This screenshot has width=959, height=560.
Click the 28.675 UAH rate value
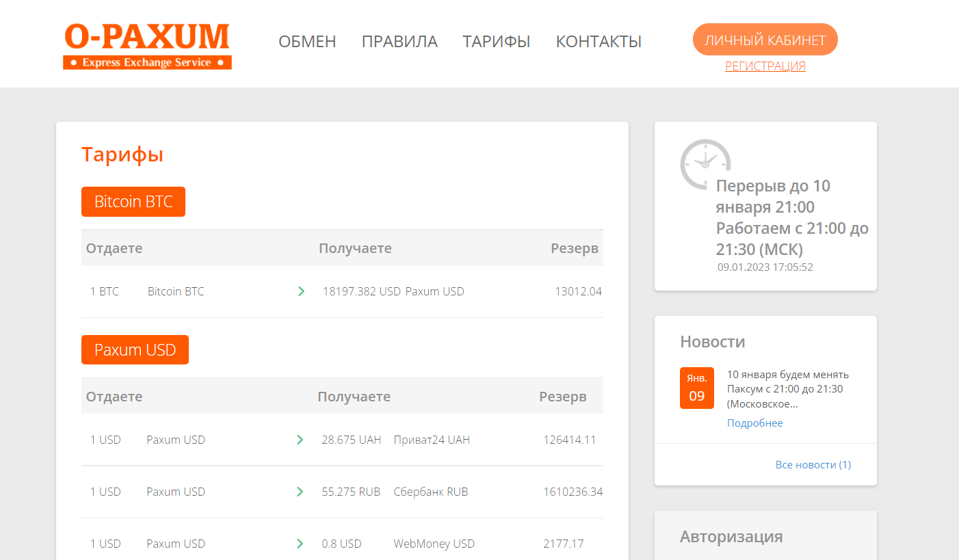tap(352, 440)
